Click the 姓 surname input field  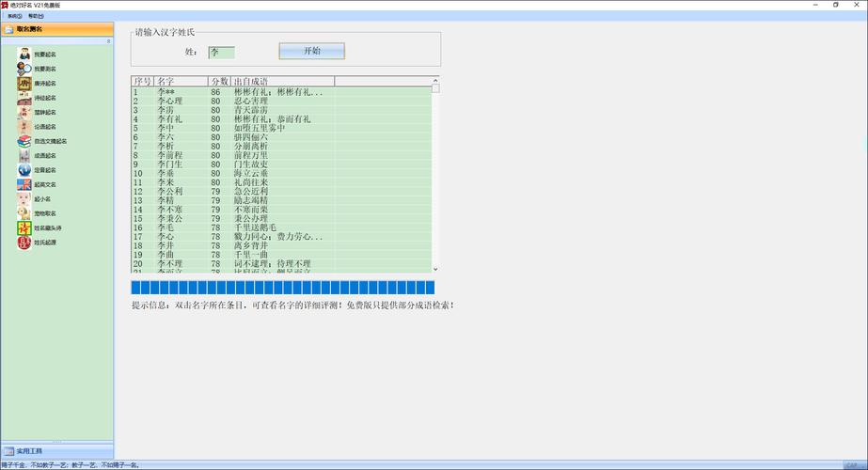(x=222, y=52)
